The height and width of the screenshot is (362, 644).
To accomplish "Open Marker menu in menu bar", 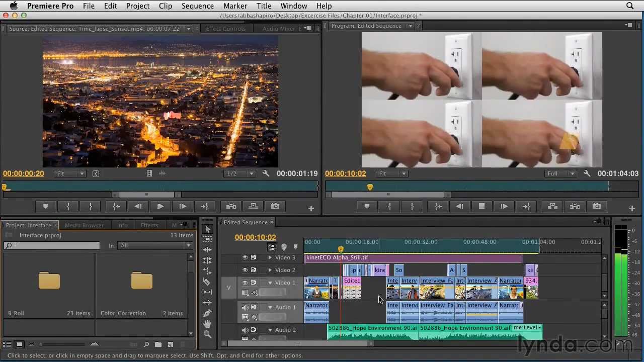I will (x=235, y=6).
